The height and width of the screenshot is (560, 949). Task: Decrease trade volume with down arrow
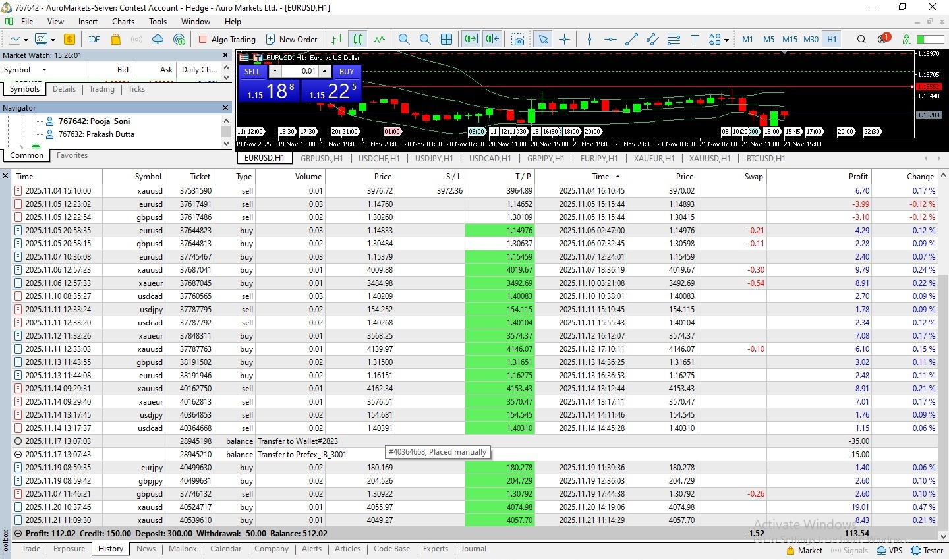275,71
